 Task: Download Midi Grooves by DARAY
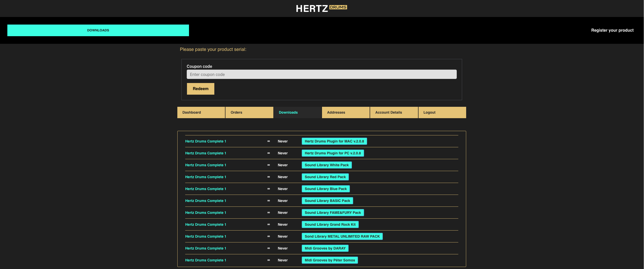tap(325, 248)
